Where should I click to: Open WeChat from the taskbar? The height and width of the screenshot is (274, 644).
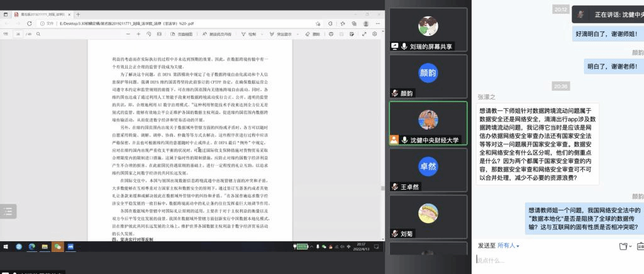click(x=58, y=246)
